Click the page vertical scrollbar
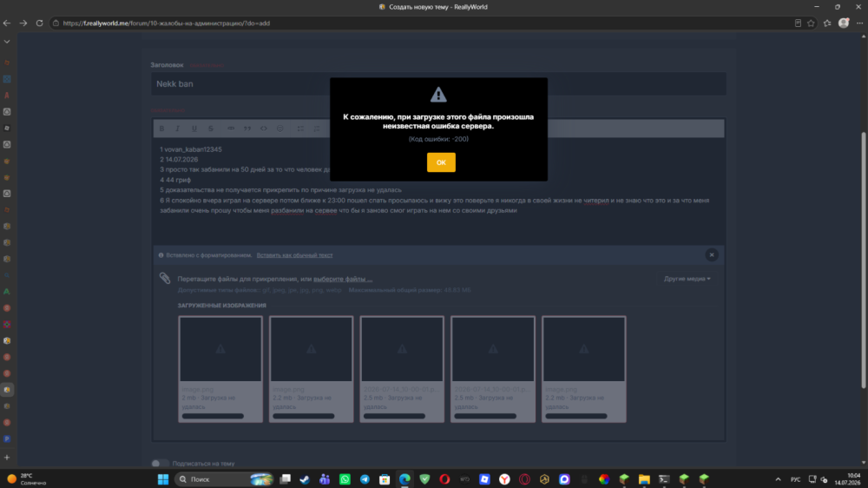 pyautogui.click(x=864, y=249)
